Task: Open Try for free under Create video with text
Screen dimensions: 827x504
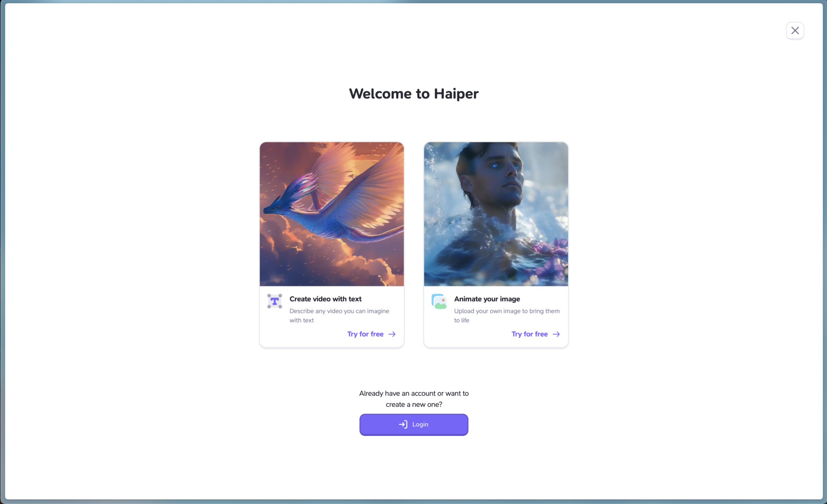Action: [x=371, y=334]
